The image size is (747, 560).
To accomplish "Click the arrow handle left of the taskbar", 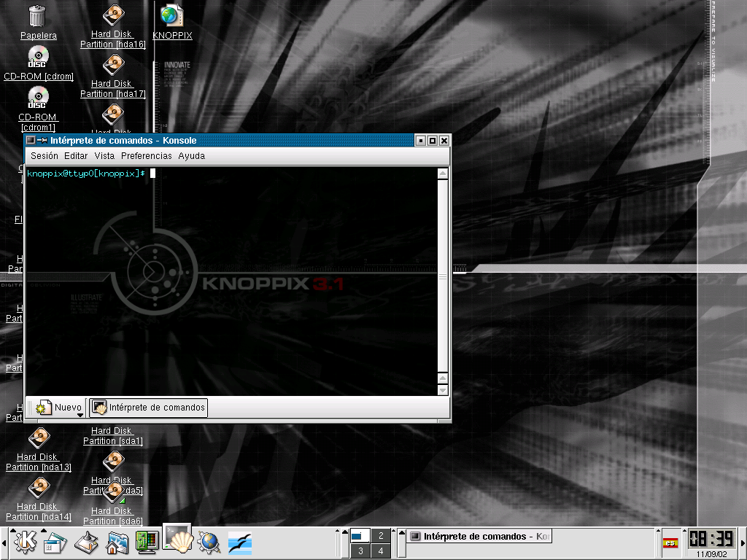I will tap(402, 542).
